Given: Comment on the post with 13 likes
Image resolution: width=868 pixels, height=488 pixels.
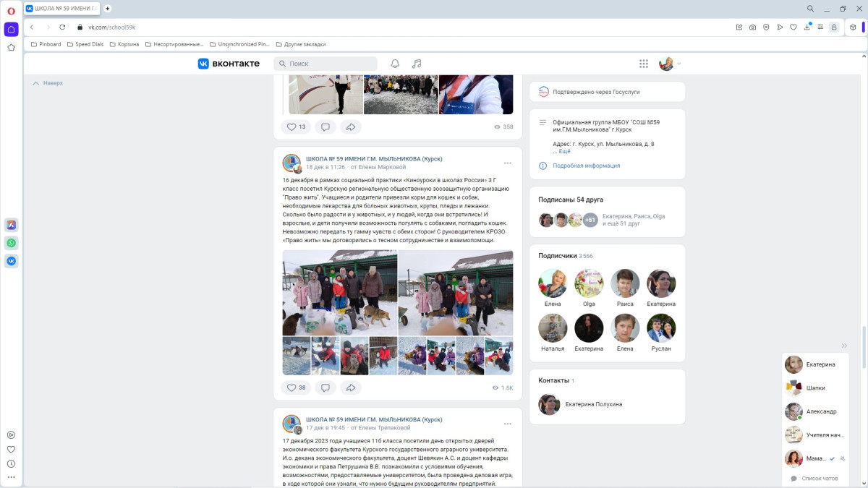Looking at the screenshot, I should click(x=325, y=127).
